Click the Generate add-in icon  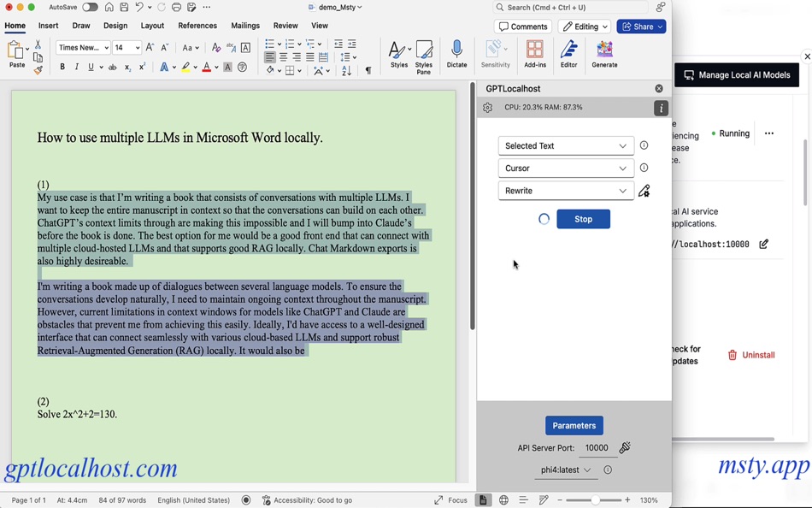click(604, 54)
